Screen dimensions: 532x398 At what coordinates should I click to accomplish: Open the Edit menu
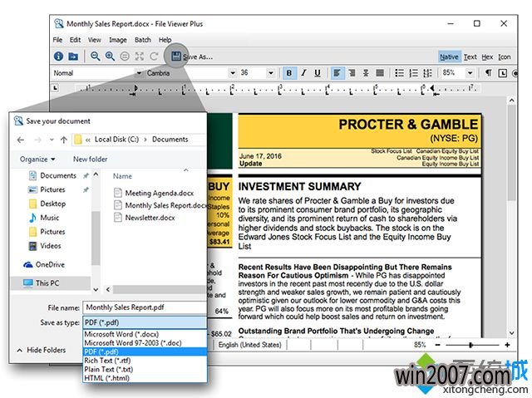[x=75, y=40]
